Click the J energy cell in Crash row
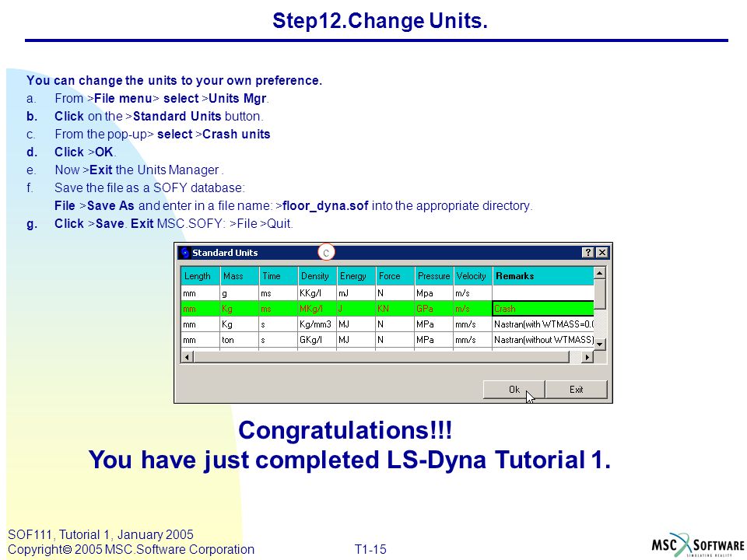 (356, 309)
